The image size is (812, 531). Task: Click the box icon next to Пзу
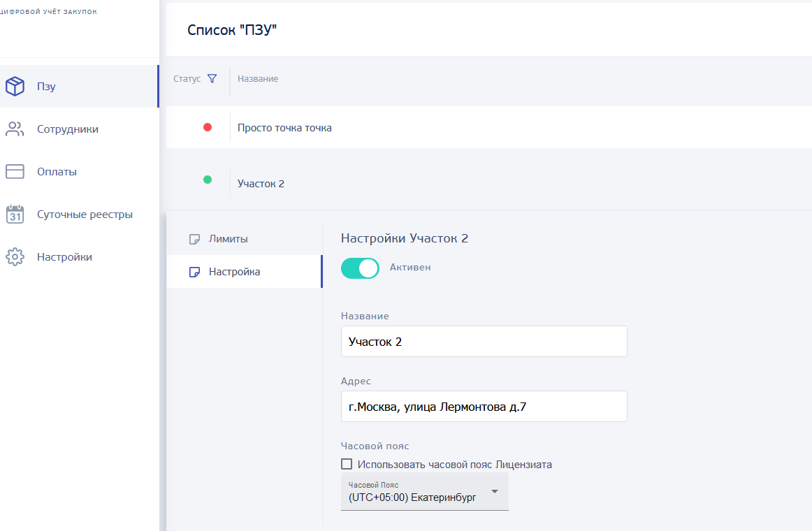tap(15, 87)
